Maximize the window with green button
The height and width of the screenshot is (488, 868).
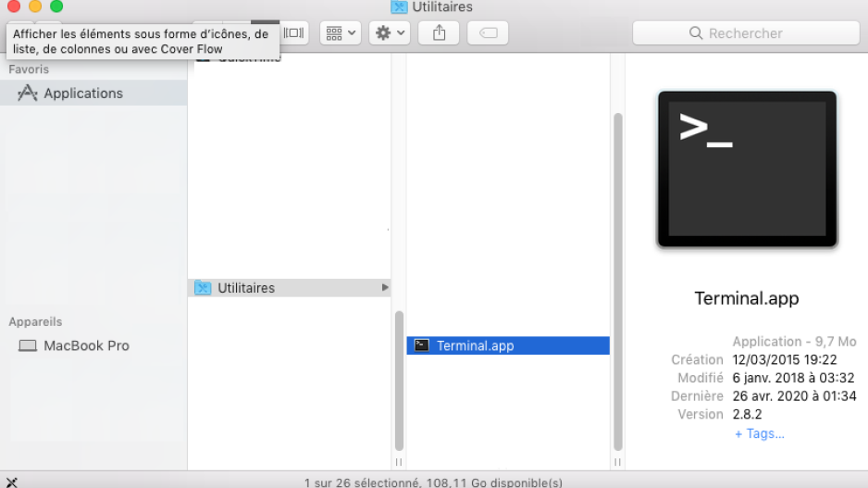[x=56, y=6]
